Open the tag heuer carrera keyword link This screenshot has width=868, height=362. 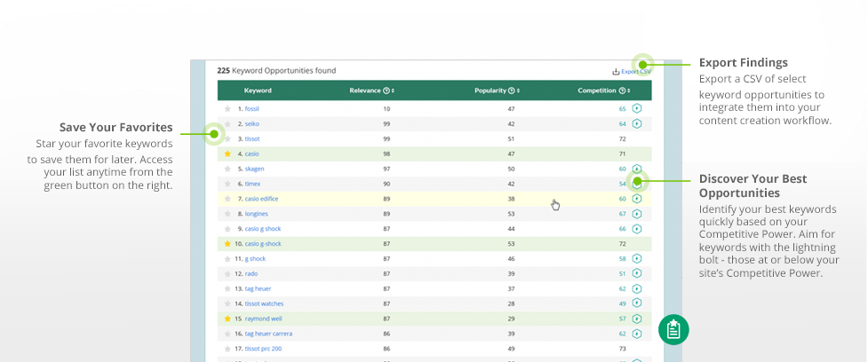(x=268, y=334)
